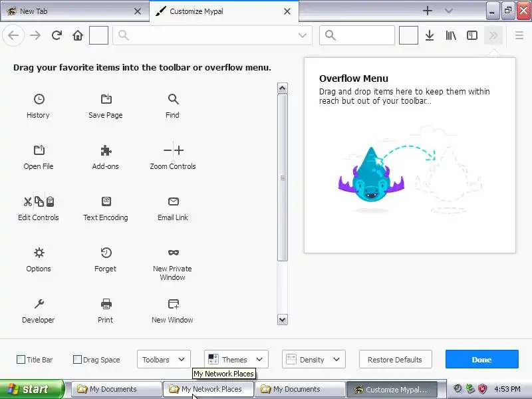Open the list all tabs chevron
Viewport: 532px width, 399px height.
tap(449, 11)
